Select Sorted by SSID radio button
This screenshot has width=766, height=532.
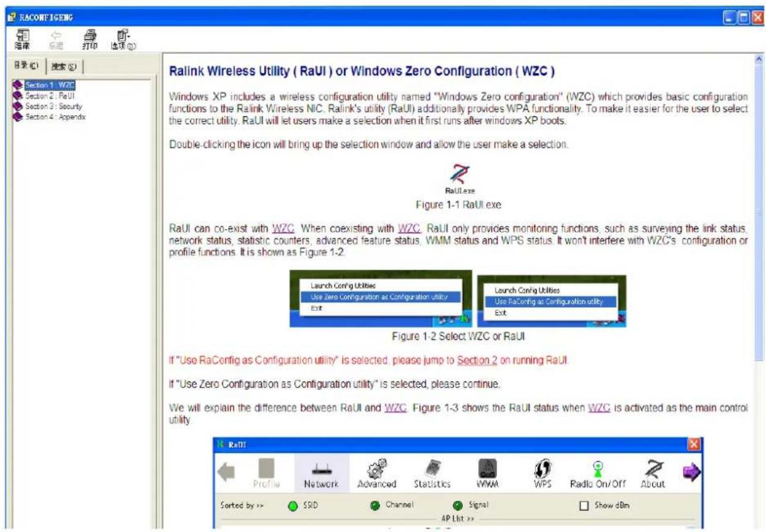tap(293, 505)
